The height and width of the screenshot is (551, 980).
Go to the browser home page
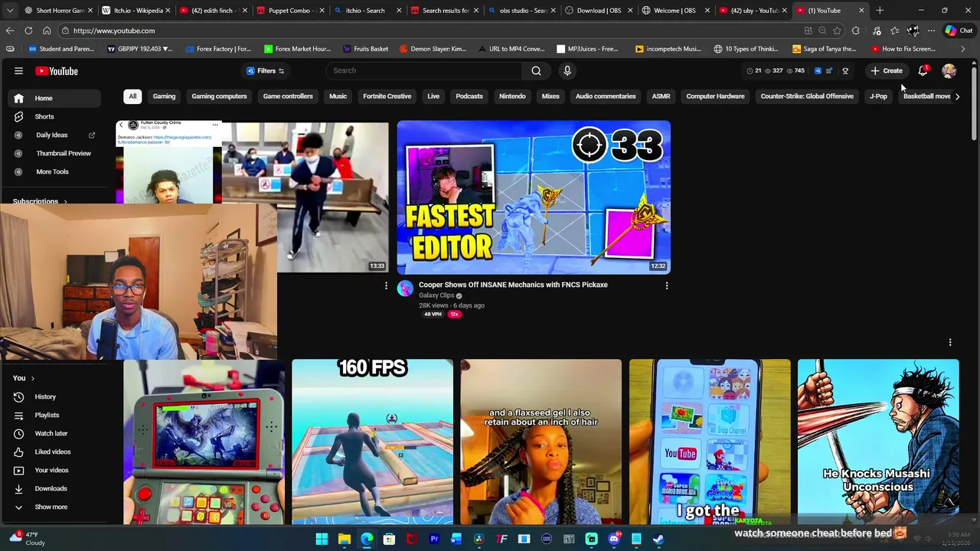pyautogui.click(x=47, y=31)
